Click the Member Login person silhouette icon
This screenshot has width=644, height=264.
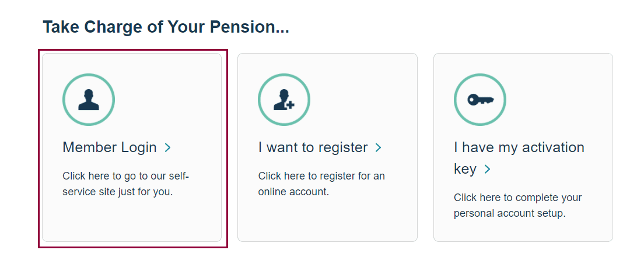(89, 100)
